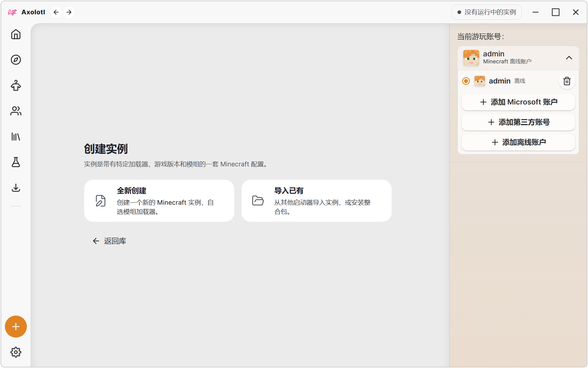
Task: Open the friends people icon
Action: [16, 111]
